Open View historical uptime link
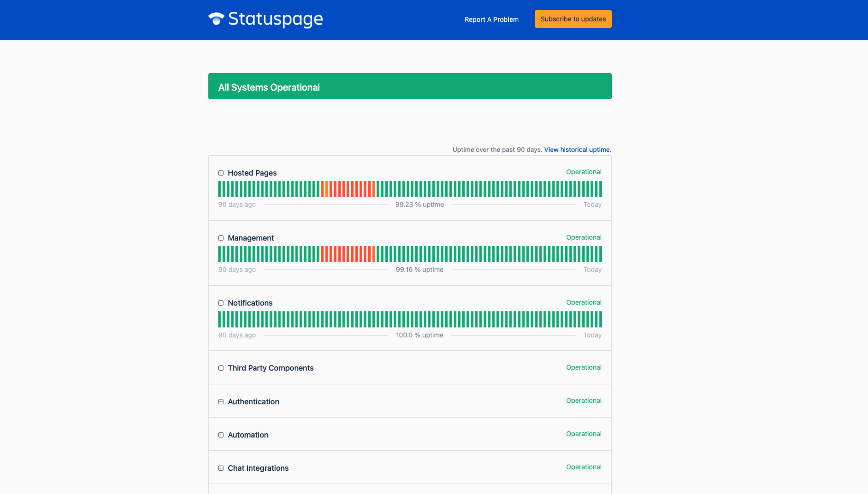 pos(577,149)
